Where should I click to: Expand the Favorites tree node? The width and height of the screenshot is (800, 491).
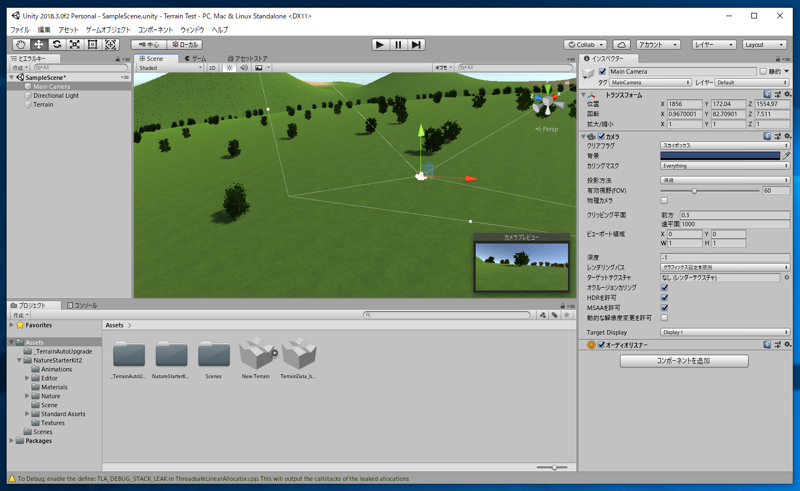click(x=12, y=325)
